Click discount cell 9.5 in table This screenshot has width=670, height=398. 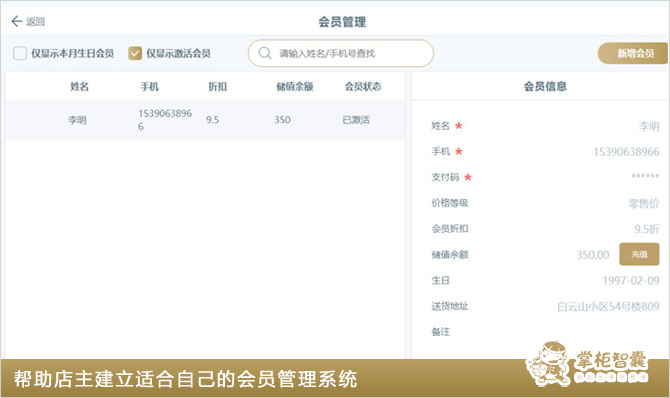coord(212,120)
